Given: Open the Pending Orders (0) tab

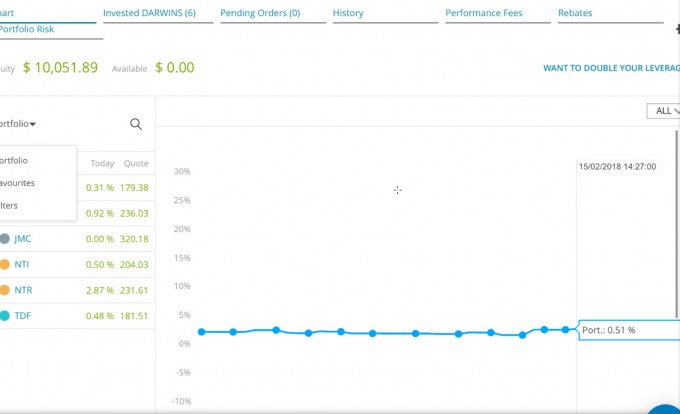Looking at the screenshot, I should (x=260, y=13).
